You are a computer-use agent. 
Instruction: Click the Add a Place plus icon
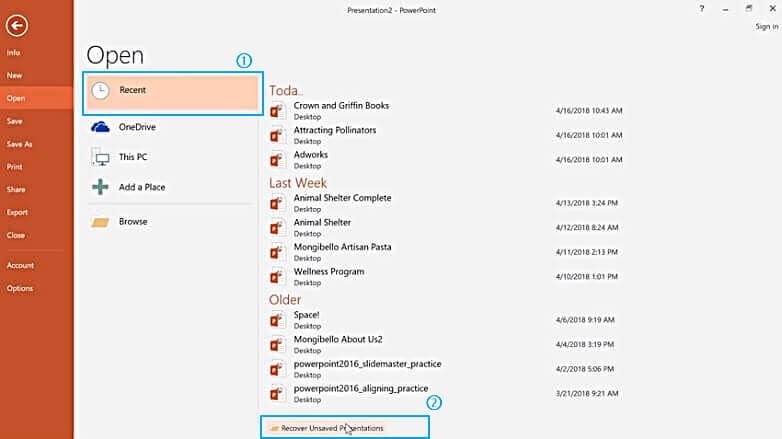[100, 187]
